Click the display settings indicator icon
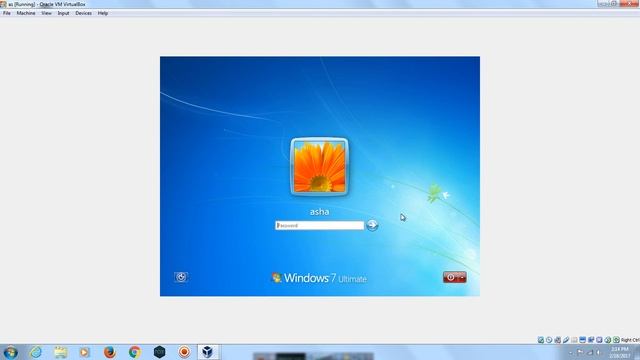640x360 pixels. (582, 340)
